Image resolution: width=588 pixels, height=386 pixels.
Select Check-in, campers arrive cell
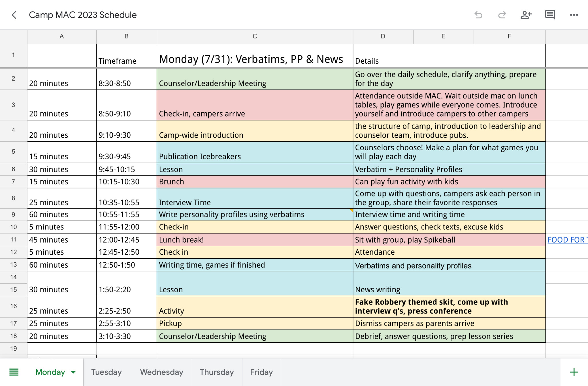[x=255, y=105]
